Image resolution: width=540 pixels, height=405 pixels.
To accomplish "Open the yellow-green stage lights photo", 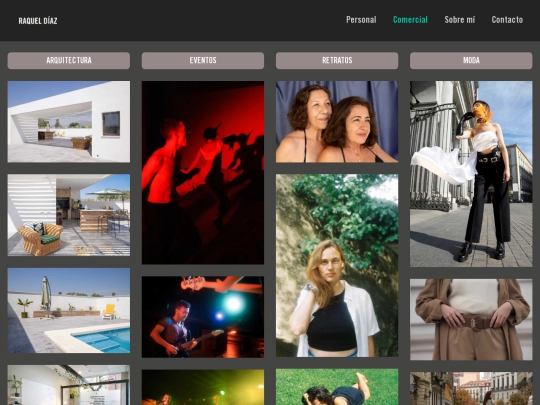I will pos(203,387).
